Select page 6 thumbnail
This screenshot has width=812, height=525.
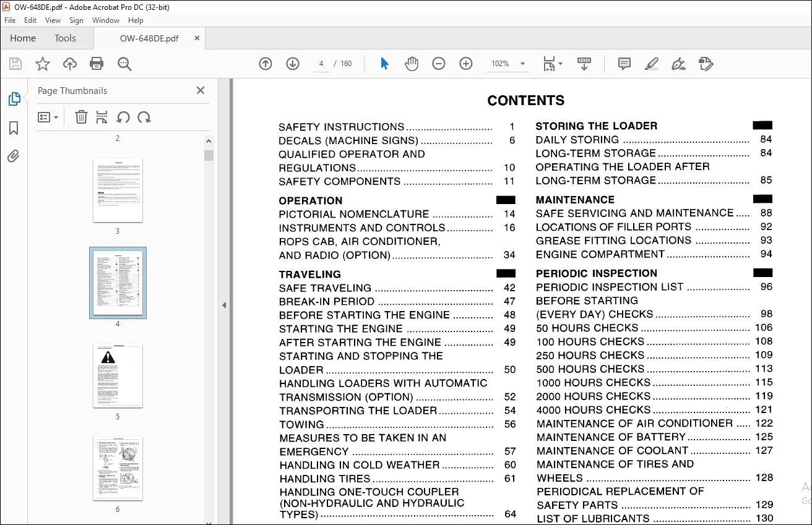point(118,469)
